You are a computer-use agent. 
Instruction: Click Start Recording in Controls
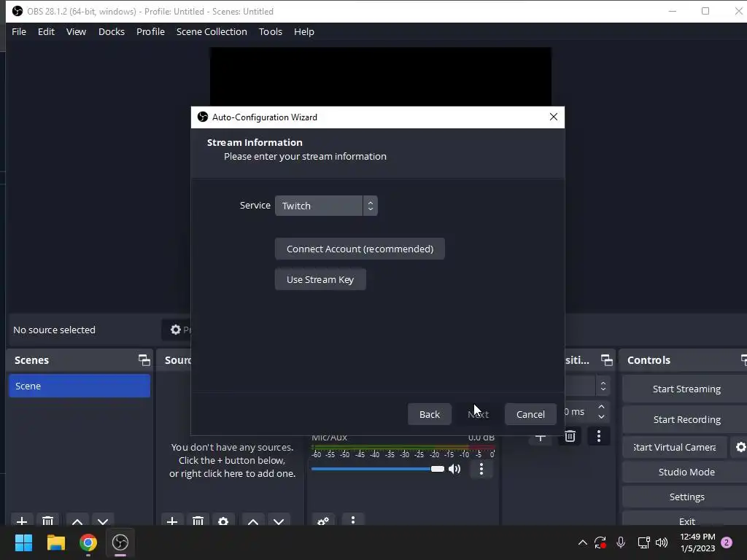(x=686, y=419)
